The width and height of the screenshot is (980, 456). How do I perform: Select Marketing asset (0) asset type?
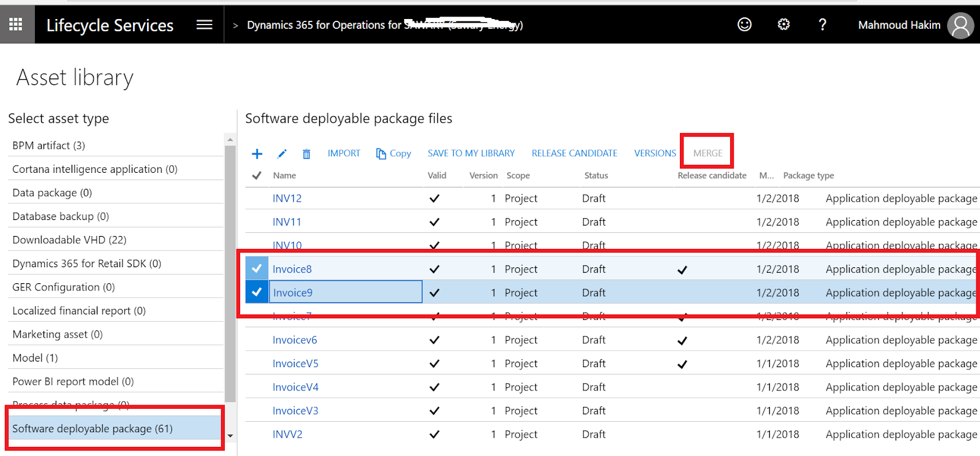tap(116, 334)
